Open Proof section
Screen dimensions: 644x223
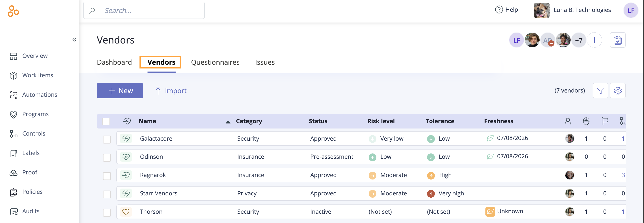point(29,172)
